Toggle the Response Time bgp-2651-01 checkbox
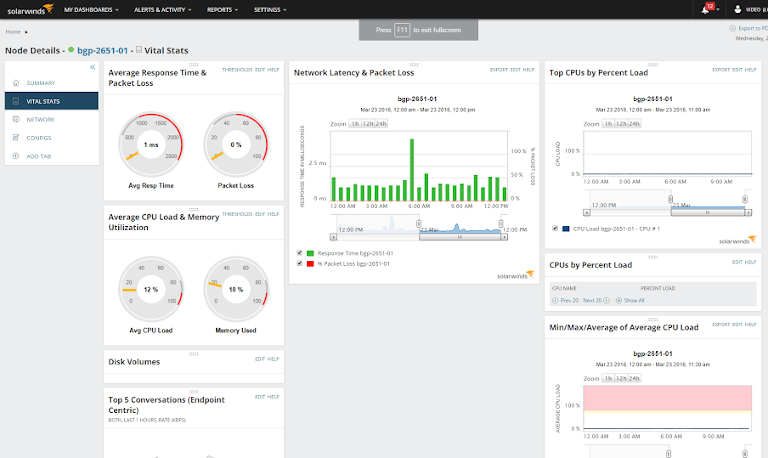768x458 pixels. coord(300,253)
